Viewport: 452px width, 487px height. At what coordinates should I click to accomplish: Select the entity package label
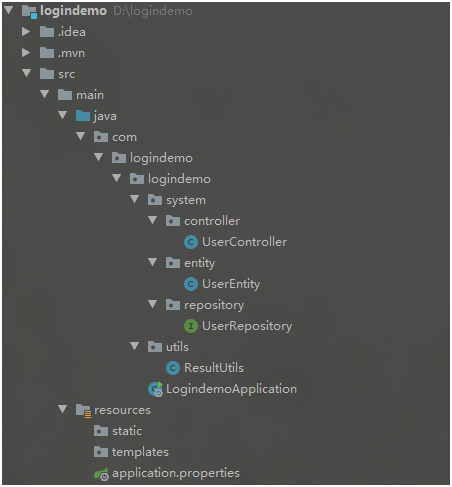199,263
